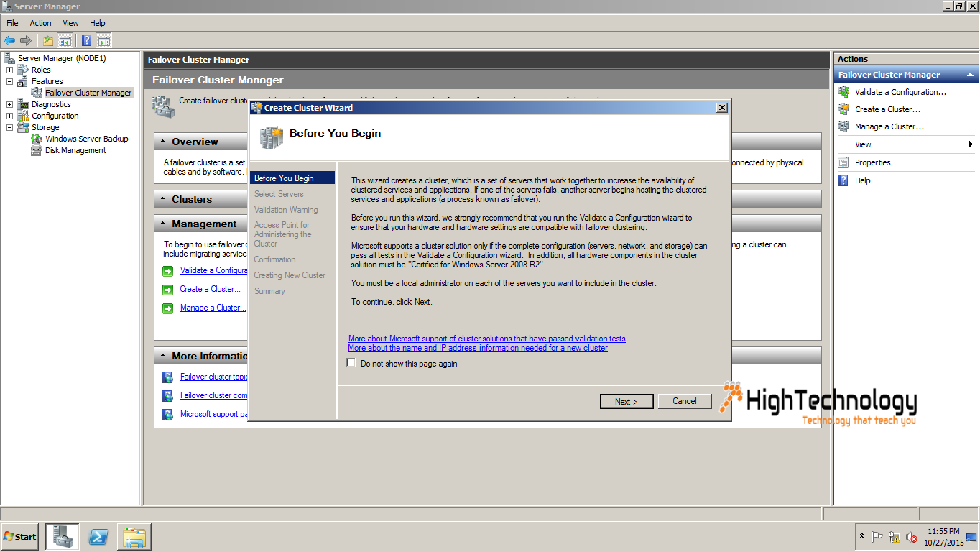This screenshot has height=552, width=980.
Task: Open the File menu
Action: 12,23
